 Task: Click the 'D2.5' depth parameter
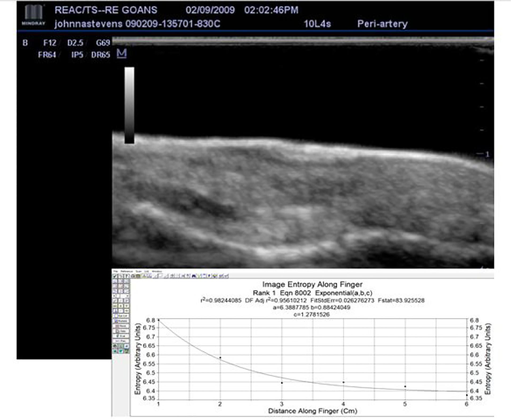[x=75, y=43]
